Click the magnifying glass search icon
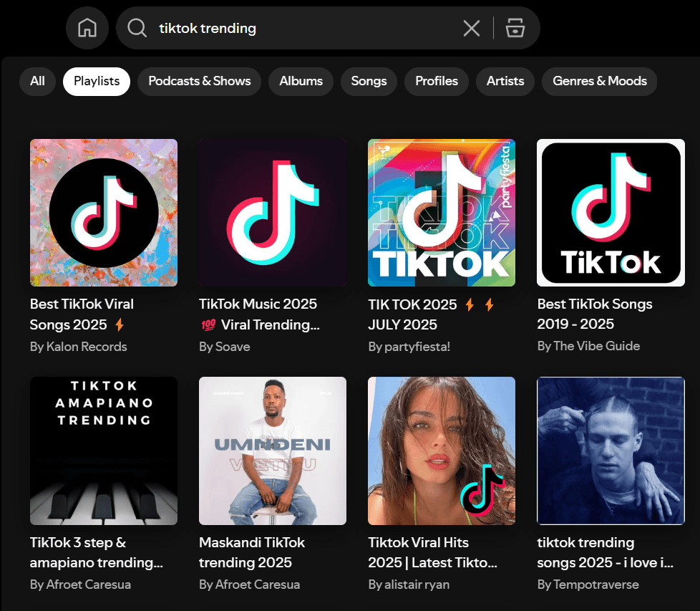700x611 pixels. click(x=136, y=28)
